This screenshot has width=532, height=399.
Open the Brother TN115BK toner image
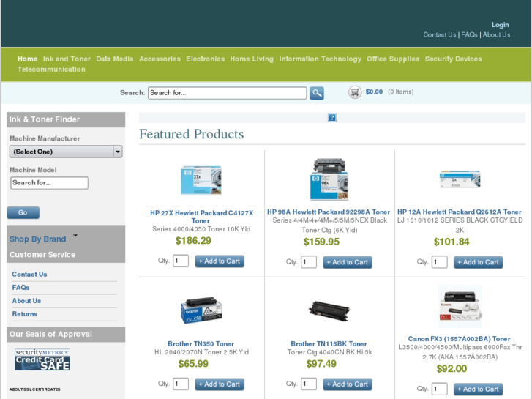(329, 310)
